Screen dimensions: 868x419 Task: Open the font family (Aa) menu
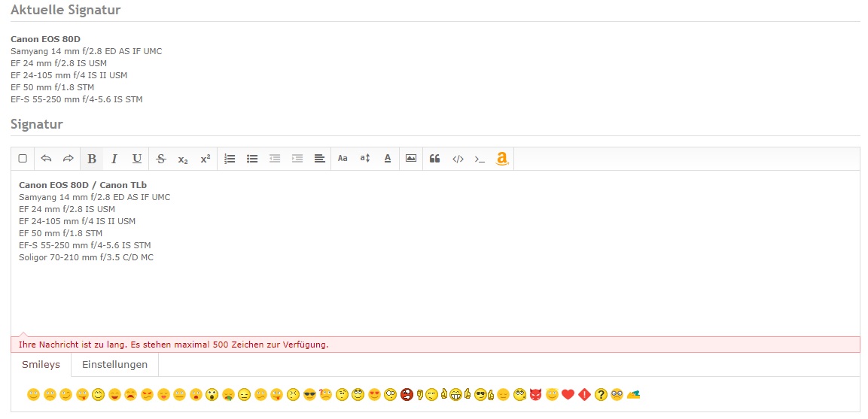click(x=343, y=159)
